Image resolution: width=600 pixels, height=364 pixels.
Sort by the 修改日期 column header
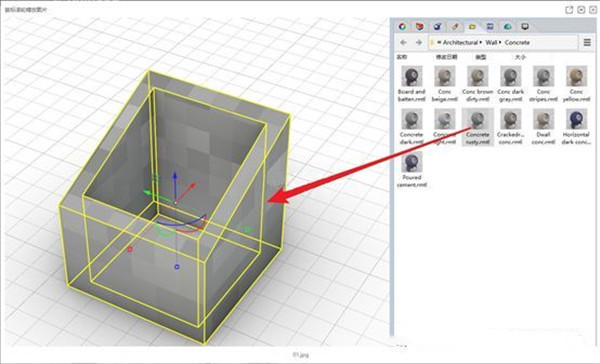tap(447, 57)
